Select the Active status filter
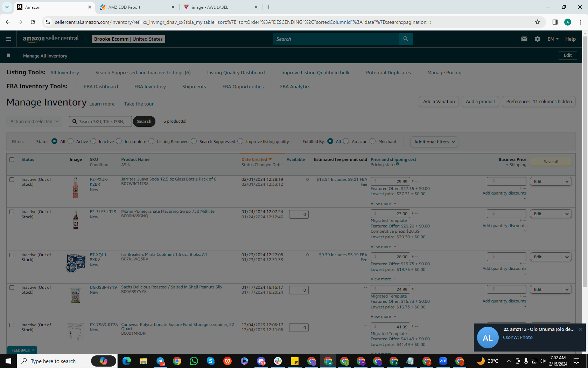The width and height of the screenshot is (588, 368). pyautogui.click(x=71, y=141)
